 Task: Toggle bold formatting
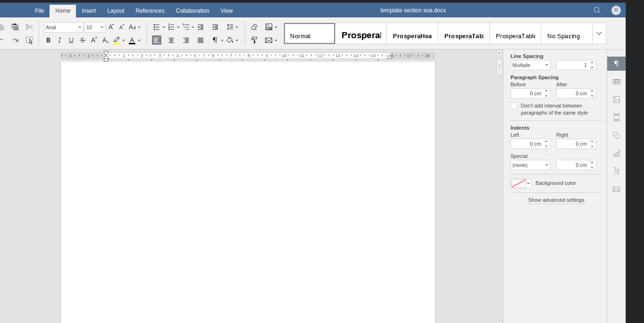pyautogui.click(x=48, y=41)
